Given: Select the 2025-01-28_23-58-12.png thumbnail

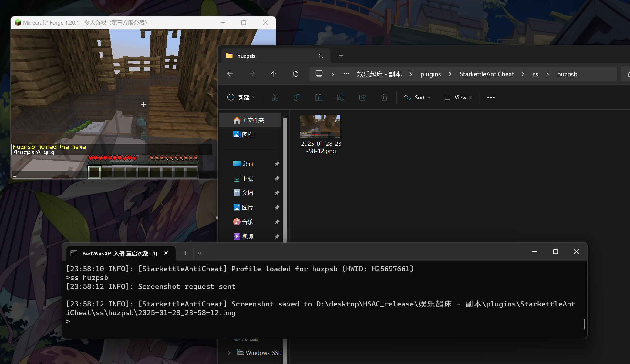Looking at the screenshot, I should (x=320, y=126).
